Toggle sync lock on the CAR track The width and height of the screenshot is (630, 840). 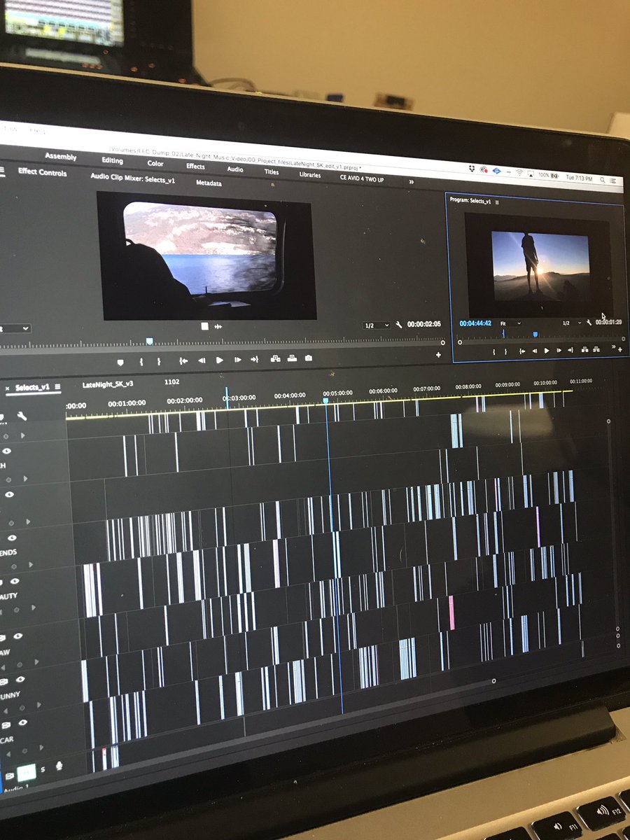[7, 724]
